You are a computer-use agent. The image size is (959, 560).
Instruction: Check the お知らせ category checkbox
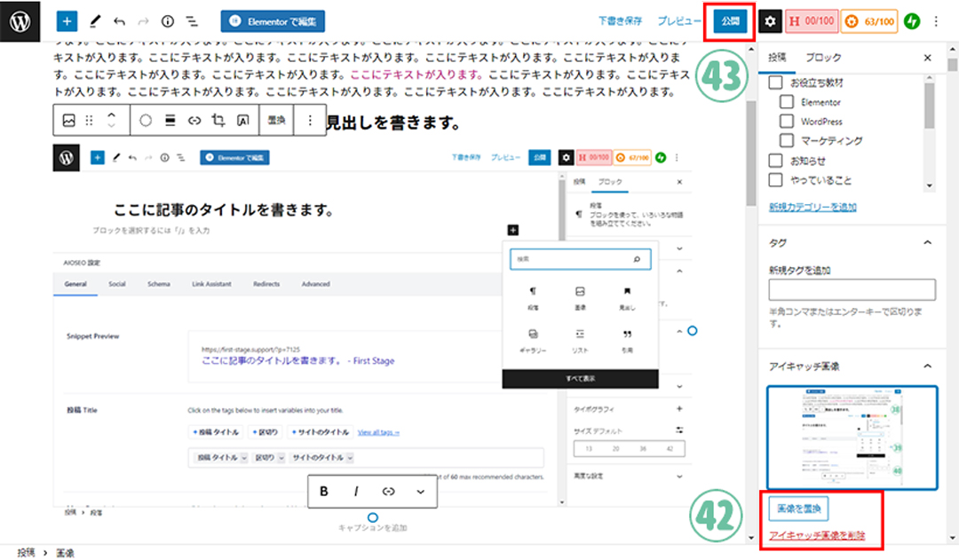coord(775,161)
